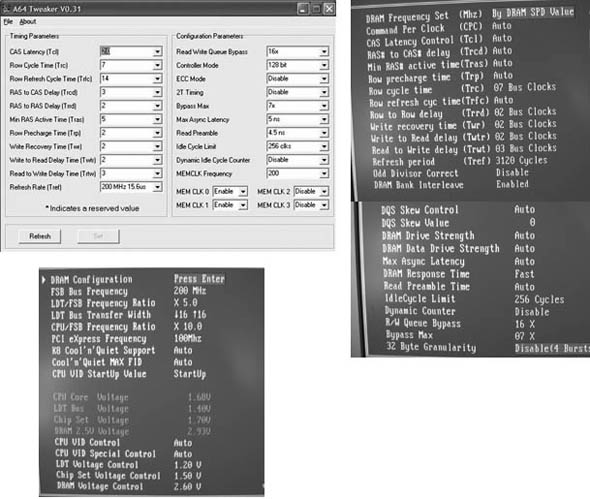
Task: Expand the MEMCLK Frequency dropdown
Action: [x=324, y=174]
